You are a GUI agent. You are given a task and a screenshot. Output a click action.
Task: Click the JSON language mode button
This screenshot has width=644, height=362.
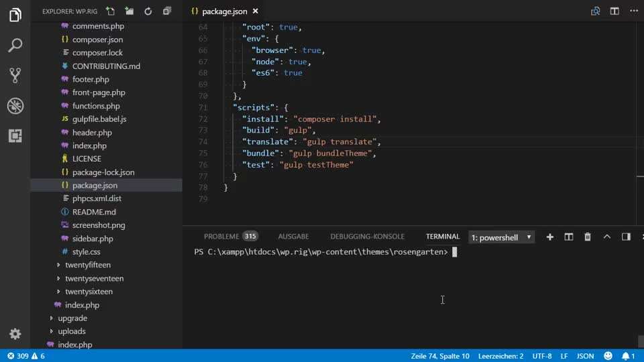pyautogui.click(x=585, y=356)
